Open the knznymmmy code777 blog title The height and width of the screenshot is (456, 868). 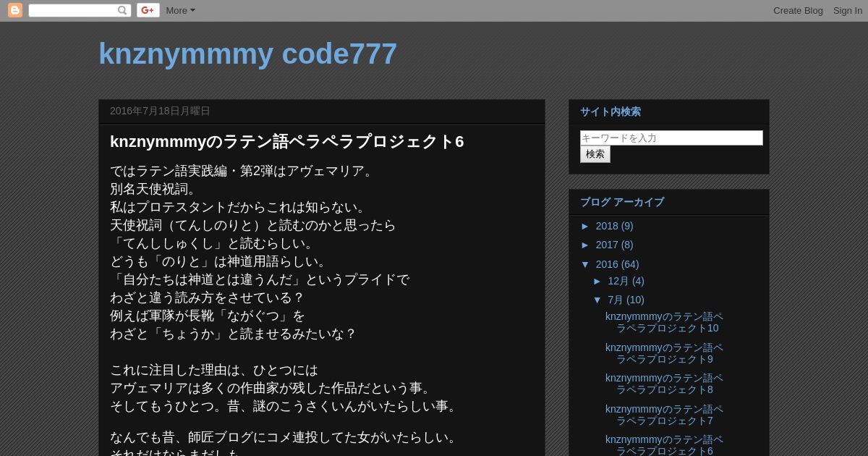pos(247,54)
